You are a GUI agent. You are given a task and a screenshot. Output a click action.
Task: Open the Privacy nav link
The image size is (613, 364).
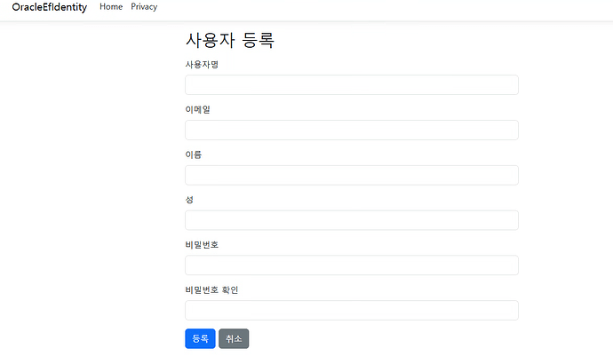(144, 6)
